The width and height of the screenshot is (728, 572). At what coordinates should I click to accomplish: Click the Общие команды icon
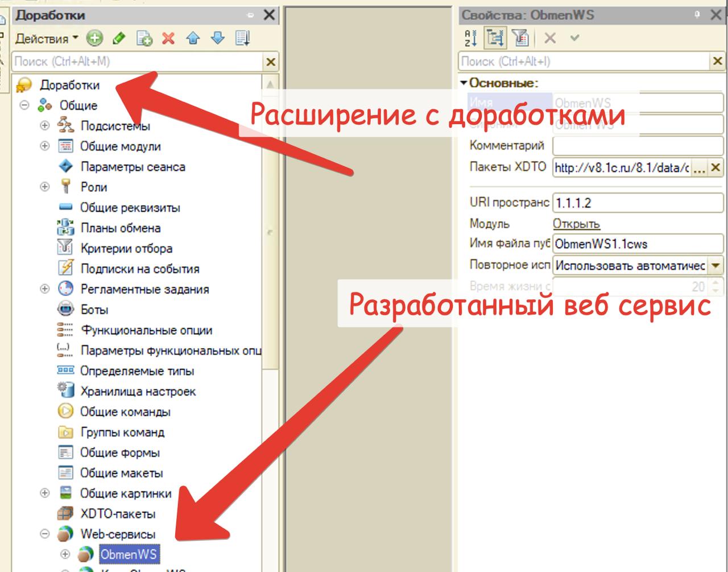[65, 411]
